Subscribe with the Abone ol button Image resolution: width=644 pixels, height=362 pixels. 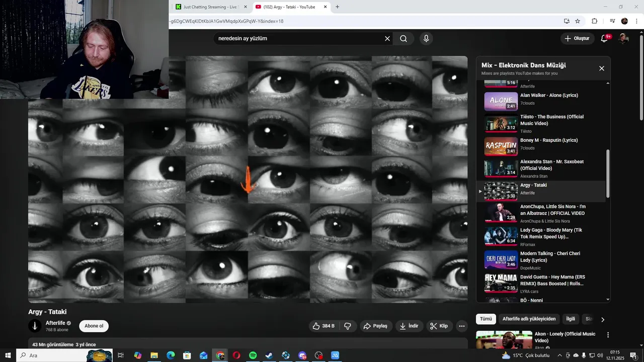point(94,326)
